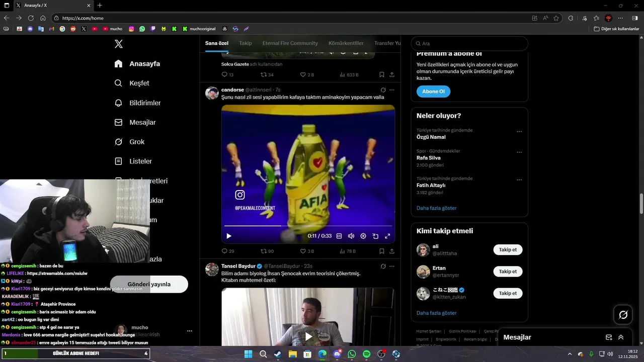Switch to the Takip tab
This screenshot has width=644, height=362.
pos(246,43)
